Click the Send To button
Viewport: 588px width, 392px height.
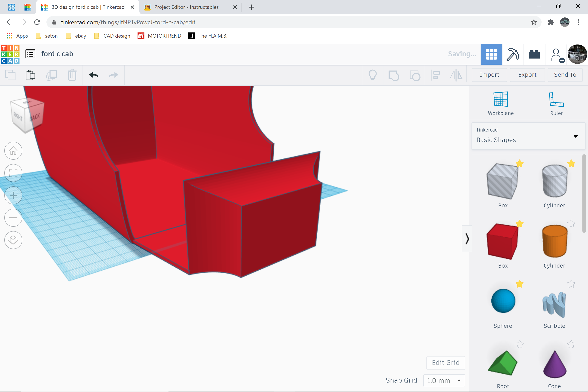pyautogui.click(x=565, y=75)
